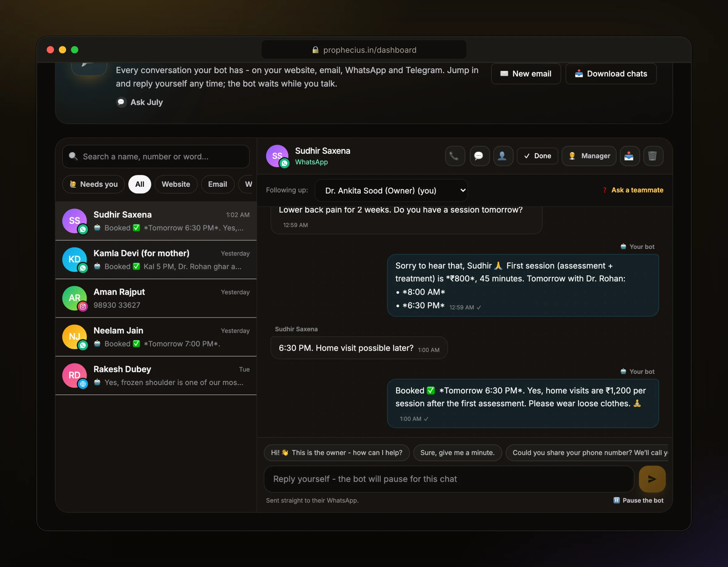Open Sudhir Saxena conversation in list
Screen dimensions: 728x567
click(x=156, y=221)
